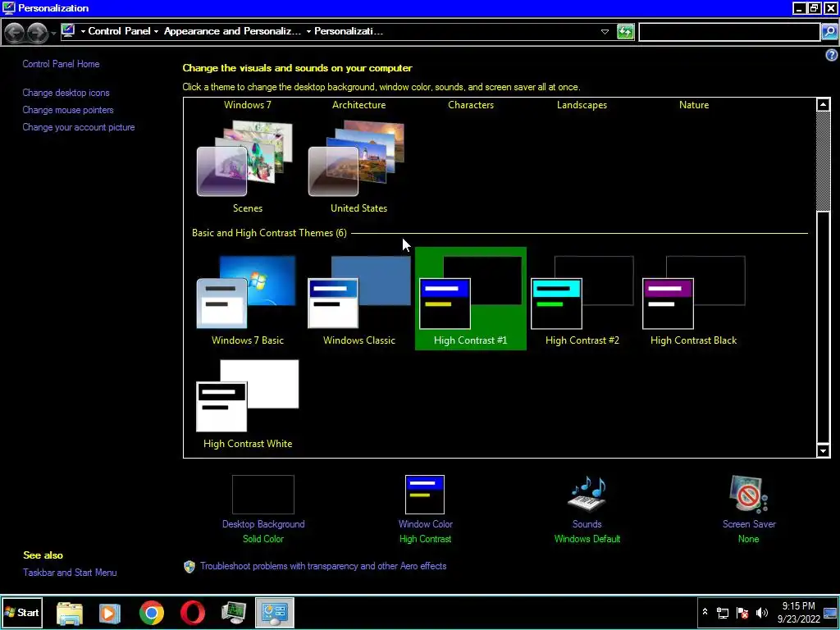Click the Windows 7 theme label

(248, 105)
